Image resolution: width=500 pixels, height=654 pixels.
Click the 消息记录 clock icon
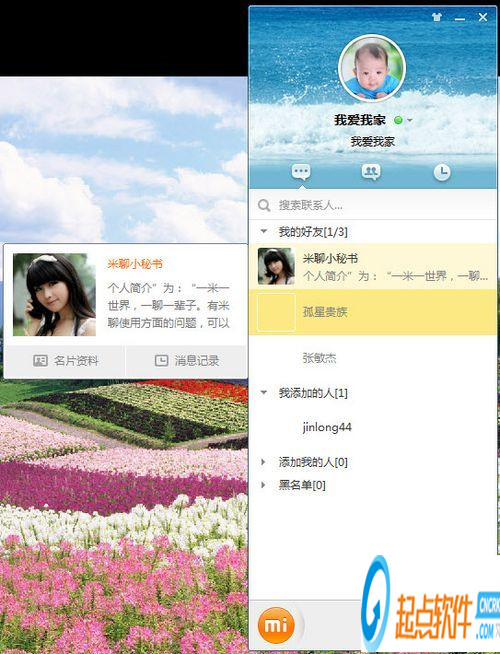pos(161,361)
